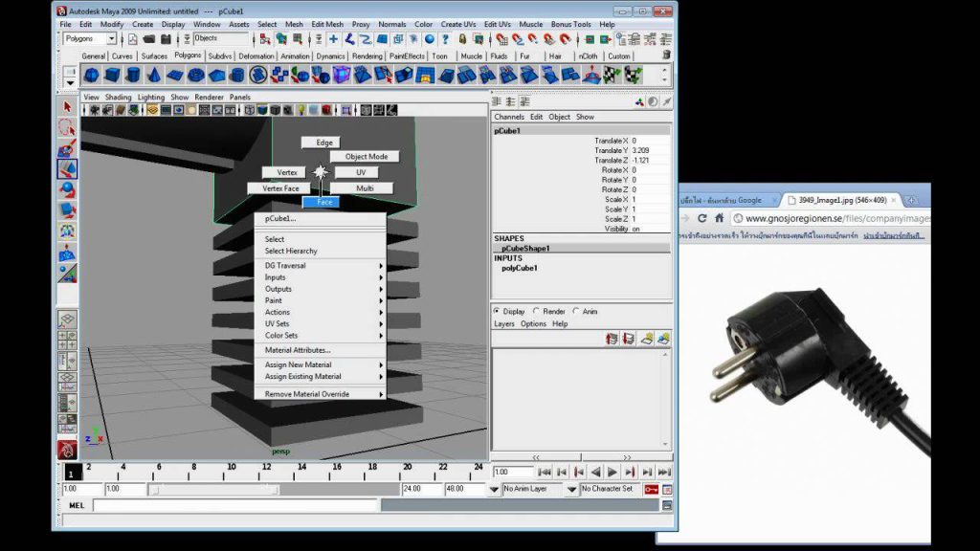Expand the Inputs submenu

(x=320, y=277)
